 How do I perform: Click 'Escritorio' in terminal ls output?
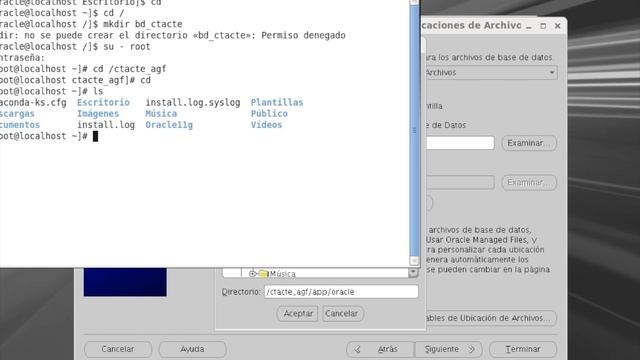(x=103, y=102)
